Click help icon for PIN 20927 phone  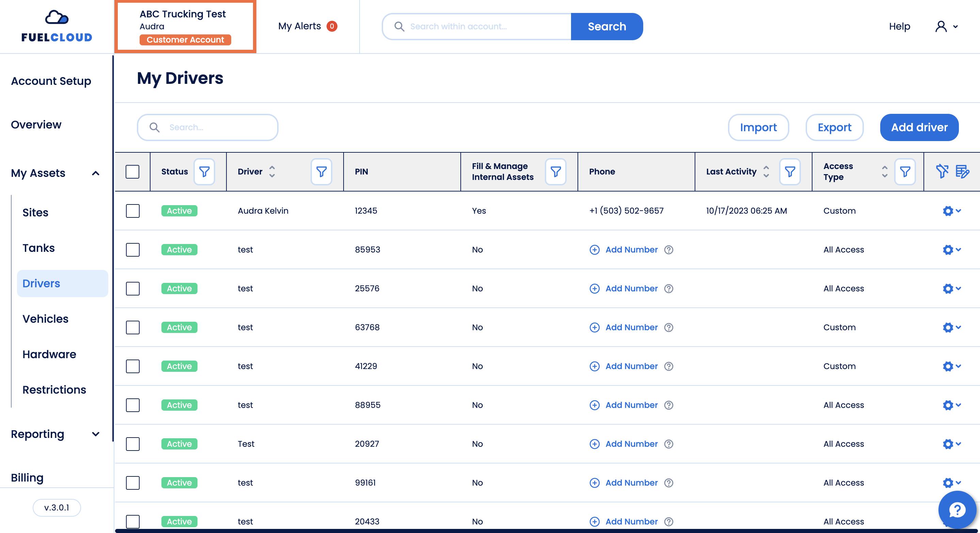pos(669,444)
